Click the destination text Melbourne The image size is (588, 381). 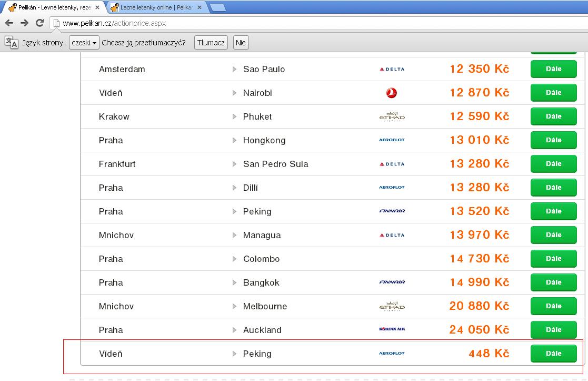tap(265, 306)
